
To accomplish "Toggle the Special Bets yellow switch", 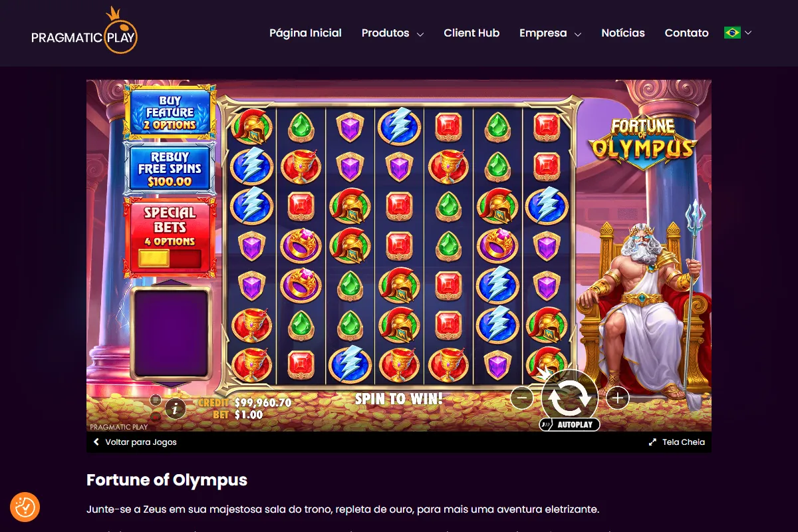I will (170, 258).
